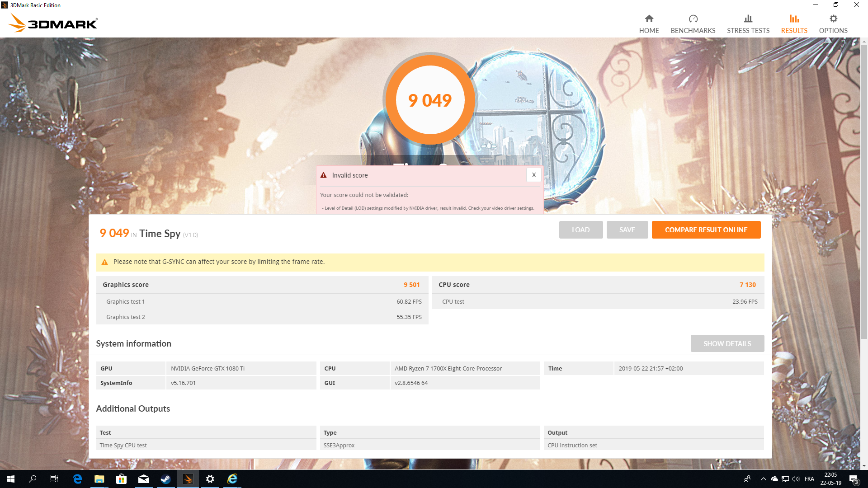The height and width of the screenshot is (488, 868).
Task: Dismiss the Invalid score warning
Action: pyautogui.click(x=533, y=175)
